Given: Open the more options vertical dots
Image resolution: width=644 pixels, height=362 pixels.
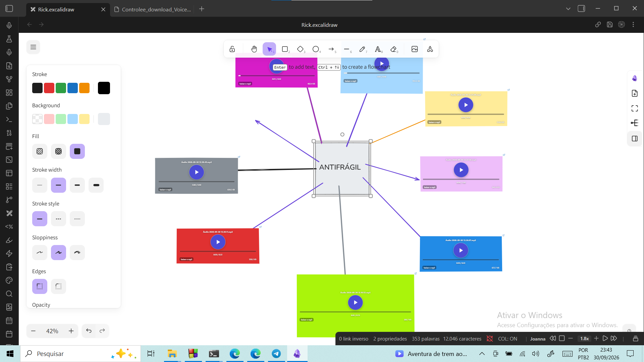Looking at the screenshot, I should click(x=633, y=24).
